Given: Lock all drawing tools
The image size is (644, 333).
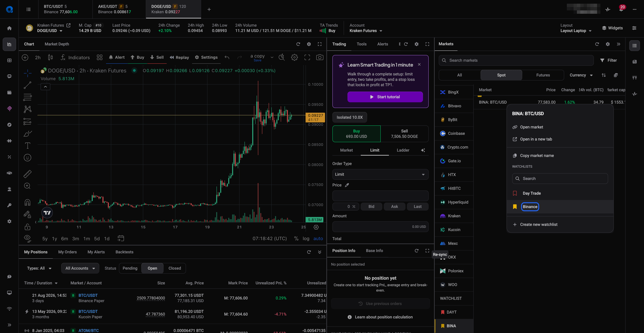Looking at the screenshot, I should (x=28, y=227).
